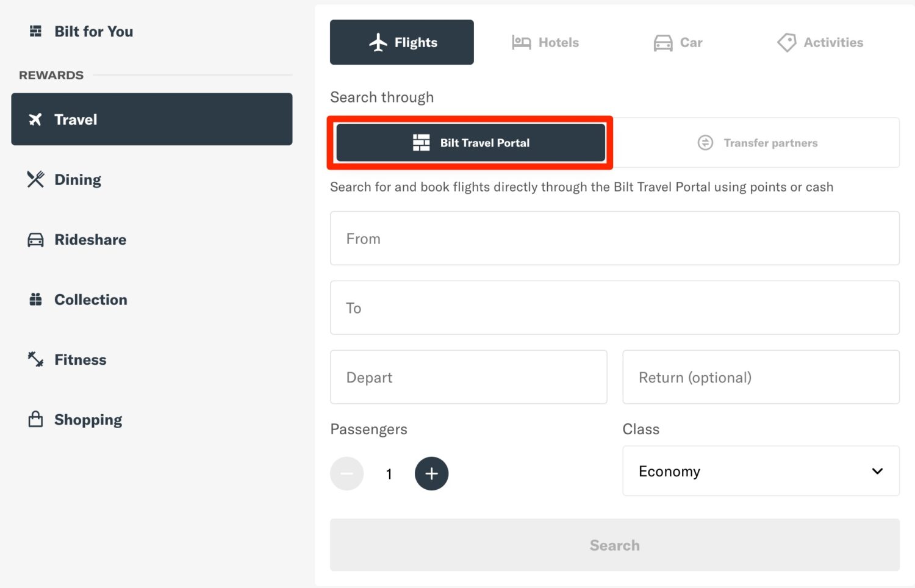Screen dimensions: 915x588
Task: Click the Rideshare car icon
Action: tap(35, 239)
